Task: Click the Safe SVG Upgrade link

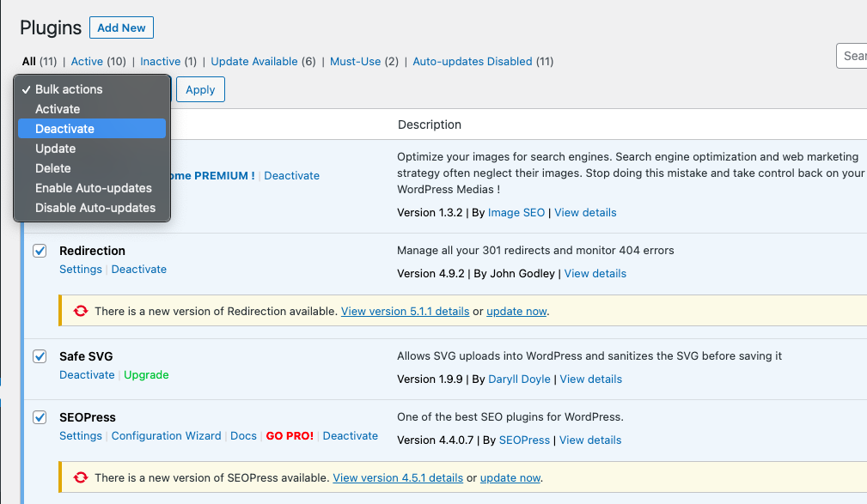Action: 147,374
